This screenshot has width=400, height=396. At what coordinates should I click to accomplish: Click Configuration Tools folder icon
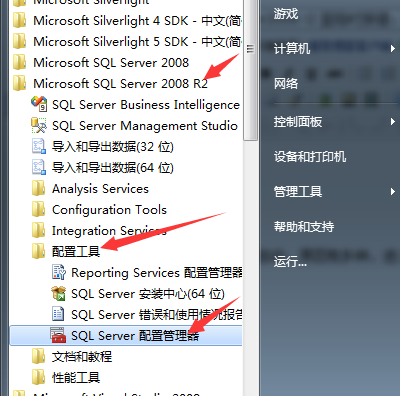tap(38, 209)
